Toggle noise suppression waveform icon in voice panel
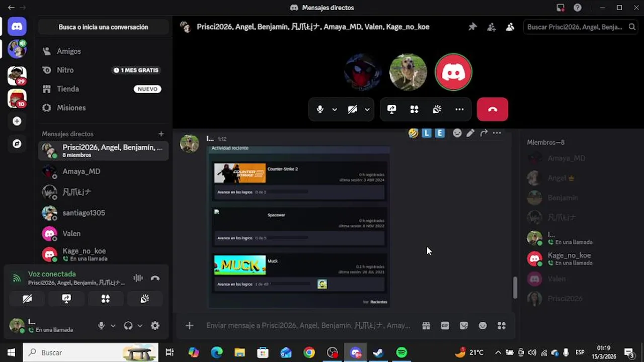 [138, 278]
